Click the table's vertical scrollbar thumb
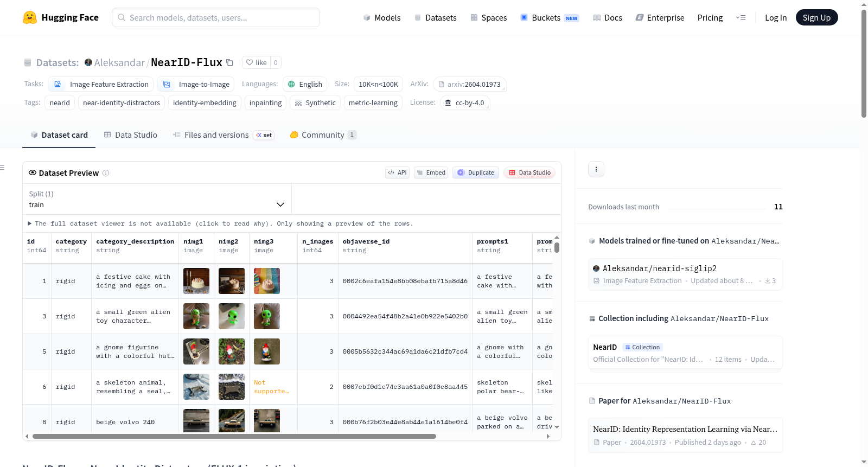This screenshot has height=467, width=868. pyautogui.click(x=557, y=247)
